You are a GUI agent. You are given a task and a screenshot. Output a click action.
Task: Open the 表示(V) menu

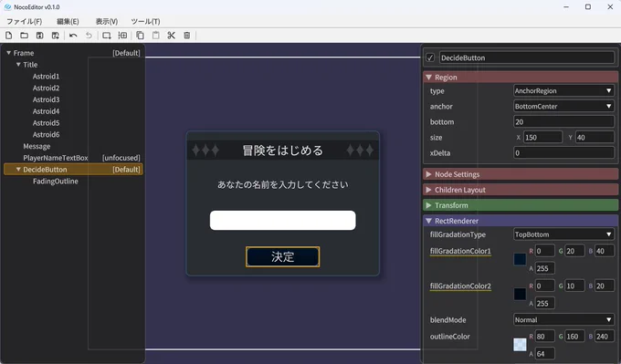pyautogui.click(x=107, y=21)
